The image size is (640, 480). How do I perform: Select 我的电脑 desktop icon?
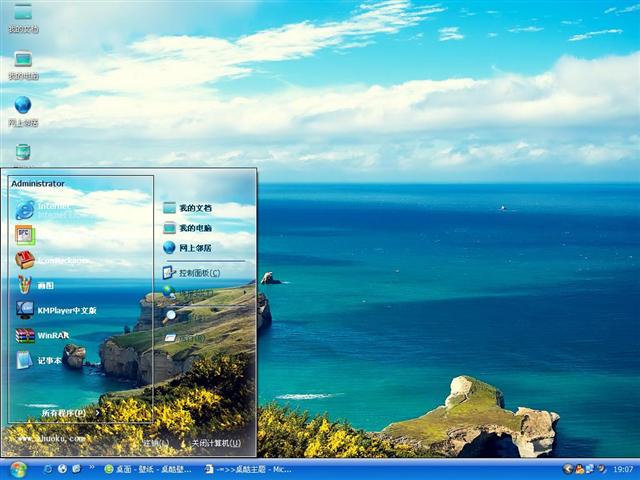pyautogui.click(x=23, y=65)
